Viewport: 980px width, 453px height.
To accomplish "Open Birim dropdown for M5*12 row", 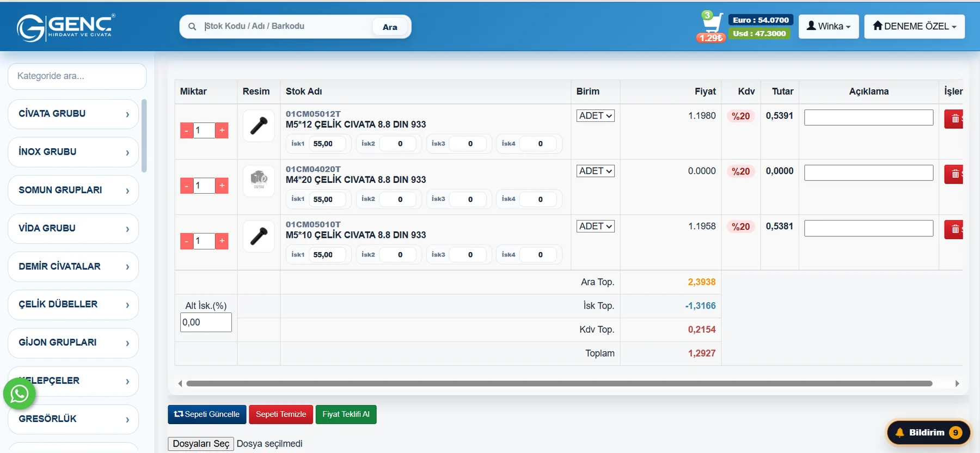I will [x=596, y=115].
